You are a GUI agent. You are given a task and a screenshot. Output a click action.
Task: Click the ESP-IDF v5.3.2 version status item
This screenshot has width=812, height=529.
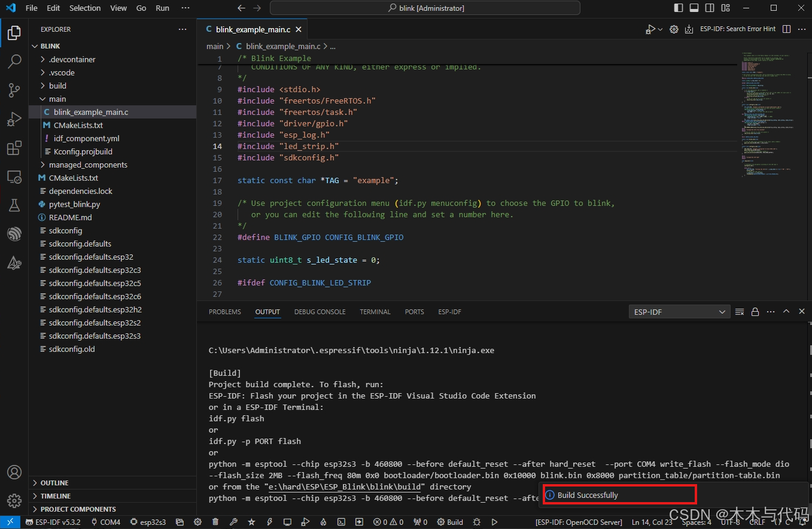[53, 522]
